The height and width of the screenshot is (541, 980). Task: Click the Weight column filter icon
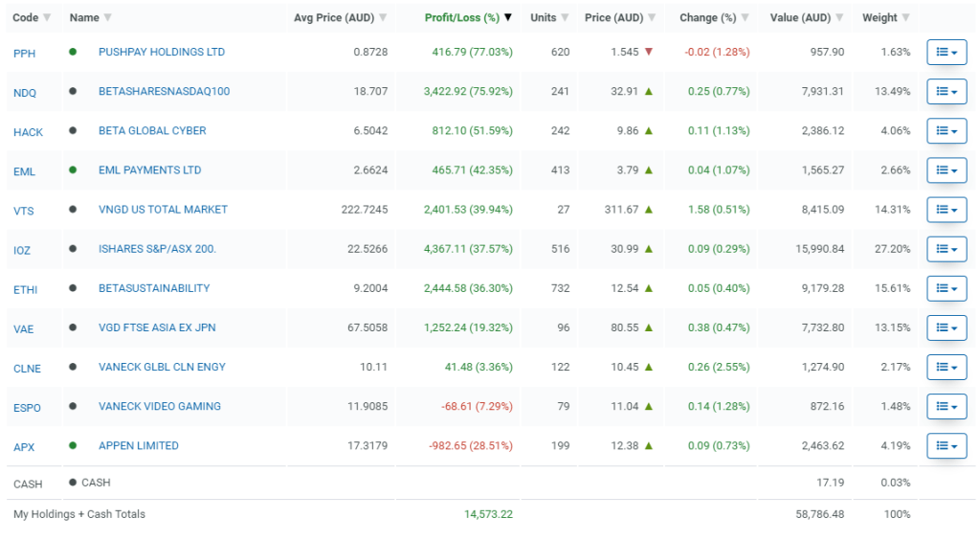click(x=905, y=18)
